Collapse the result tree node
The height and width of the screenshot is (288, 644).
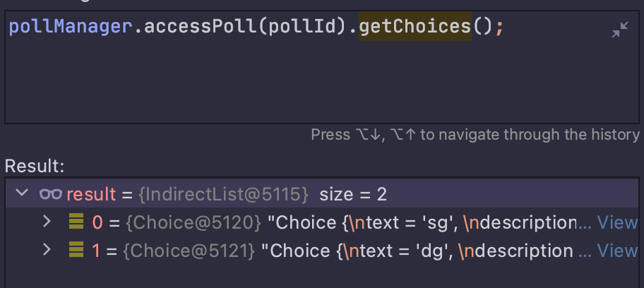click(x=22, y=193)
